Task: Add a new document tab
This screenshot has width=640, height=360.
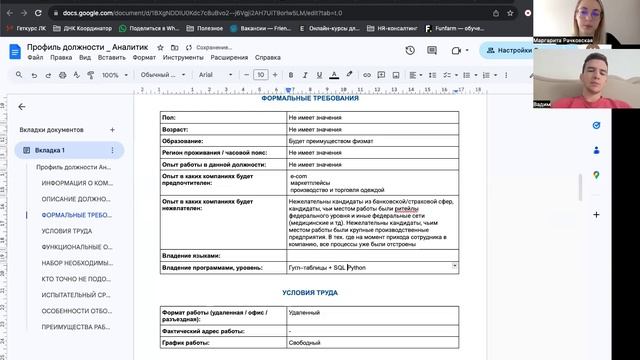Action: point(112,130)
